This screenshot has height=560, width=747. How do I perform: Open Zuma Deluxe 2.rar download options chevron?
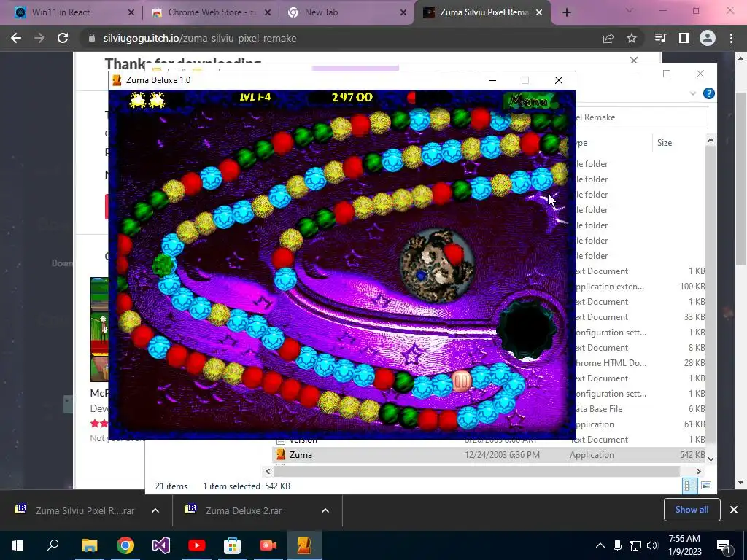[325, 510]
